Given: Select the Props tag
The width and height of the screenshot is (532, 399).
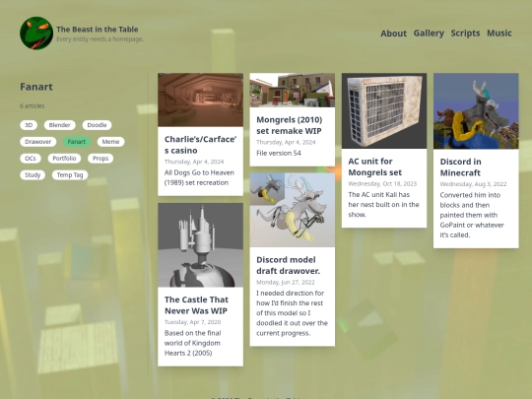Looking at the screenshot, I should point(100,159).
